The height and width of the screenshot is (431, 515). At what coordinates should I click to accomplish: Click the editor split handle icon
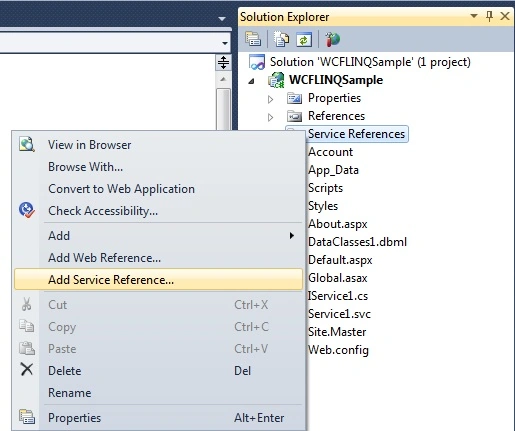coord(223,62)
